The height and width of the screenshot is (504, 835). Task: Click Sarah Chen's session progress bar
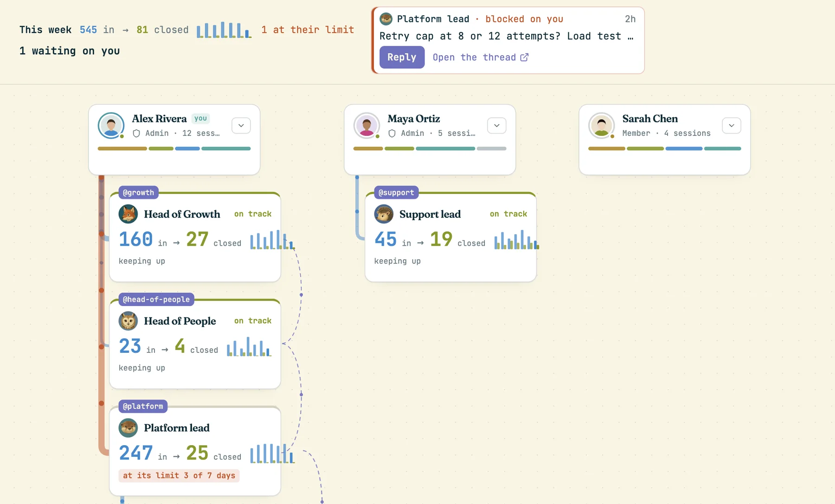664,149
